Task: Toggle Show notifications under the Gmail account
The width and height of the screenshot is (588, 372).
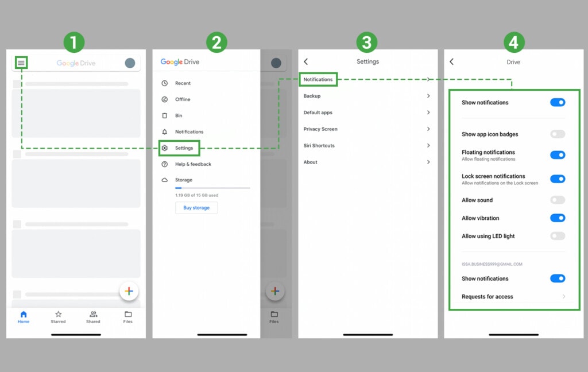Action: (x=558, y=278)
